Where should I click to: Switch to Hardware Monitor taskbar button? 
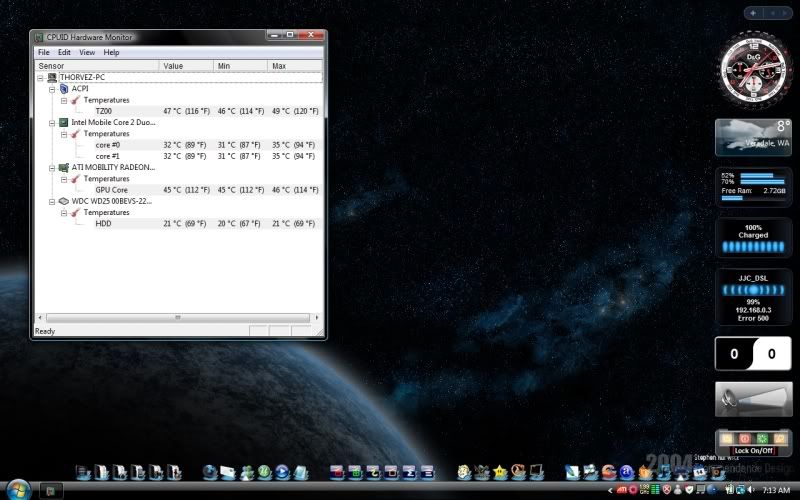(51, 491)
